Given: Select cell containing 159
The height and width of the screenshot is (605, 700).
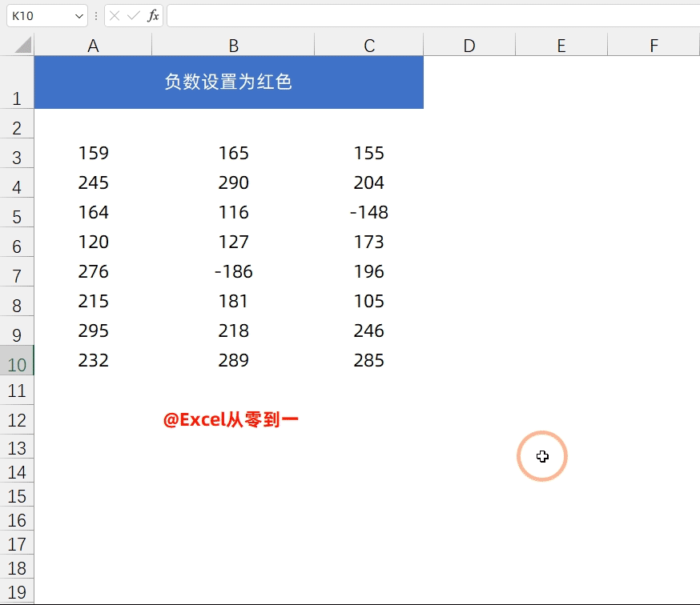Looking at the screenshot, I should tap(93, 153).
